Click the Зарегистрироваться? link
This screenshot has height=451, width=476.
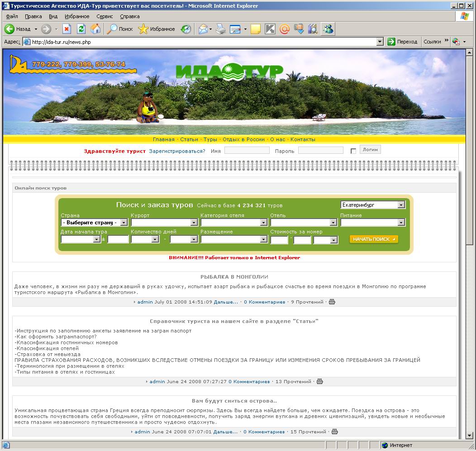point(177,151)
